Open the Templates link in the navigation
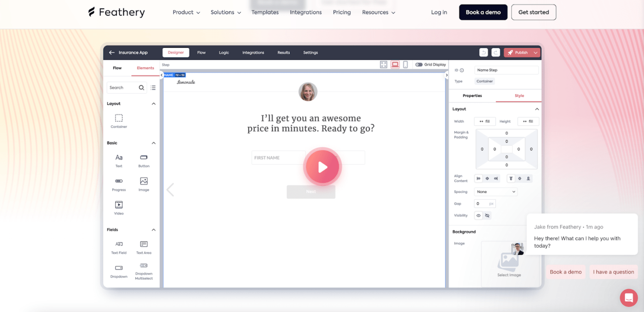The image size is (644, 312). 265,12
